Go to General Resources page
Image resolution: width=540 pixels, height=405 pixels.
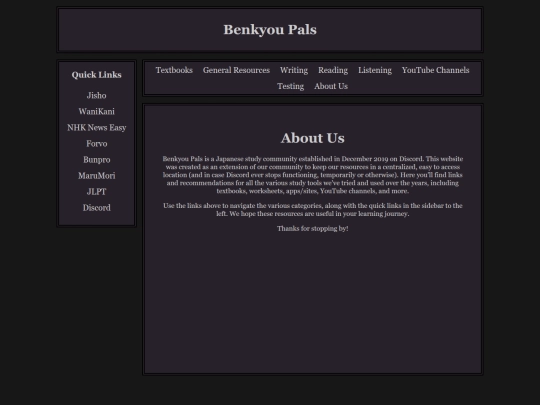point(236,70)
